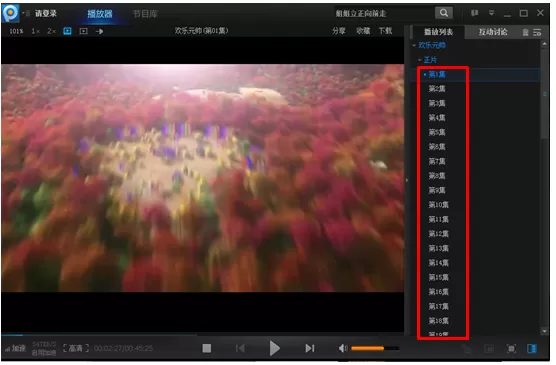The height and width of the screenshot is (365, 556).
Task: Click the Previous episode button
Action: tap(240, 348)
